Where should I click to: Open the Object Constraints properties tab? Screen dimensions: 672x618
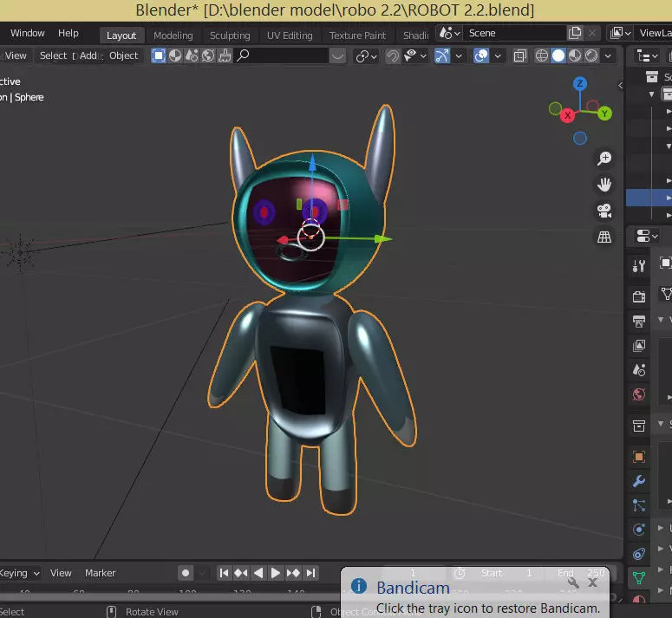point(638,554)
